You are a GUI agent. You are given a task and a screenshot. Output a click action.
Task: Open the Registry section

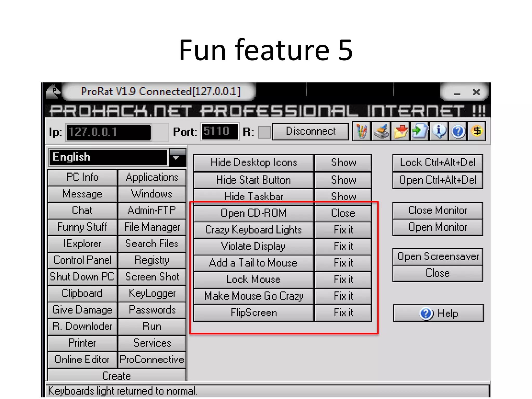(x=152, y=260)
